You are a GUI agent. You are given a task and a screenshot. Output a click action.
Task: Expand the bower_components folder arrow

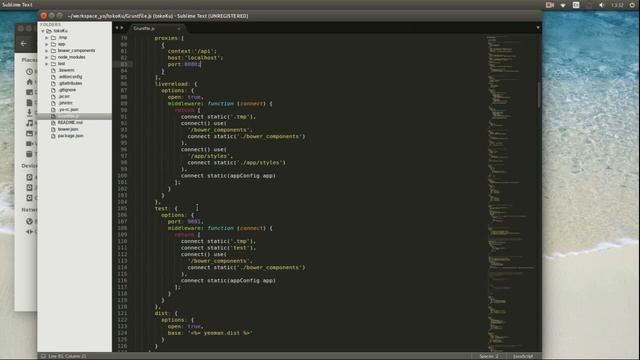(x=47, y=51)
